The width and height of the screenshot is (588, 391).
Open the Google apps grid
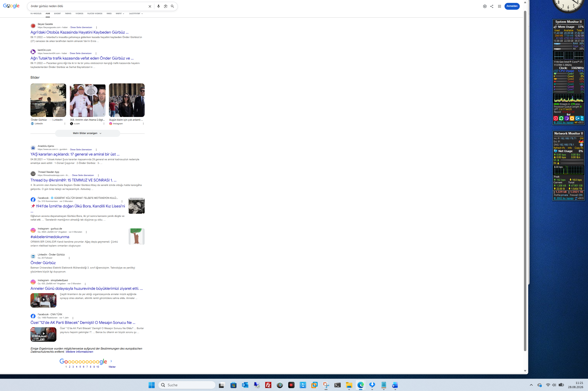click(500, 6)
